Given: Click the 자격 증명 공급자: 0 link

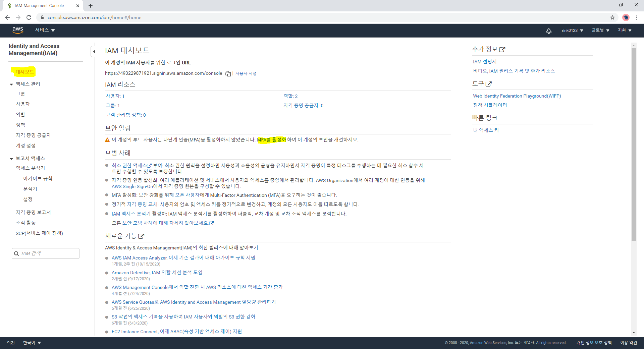Looking at the screenshot, I should pyautogui.click(x=304, y=106).
